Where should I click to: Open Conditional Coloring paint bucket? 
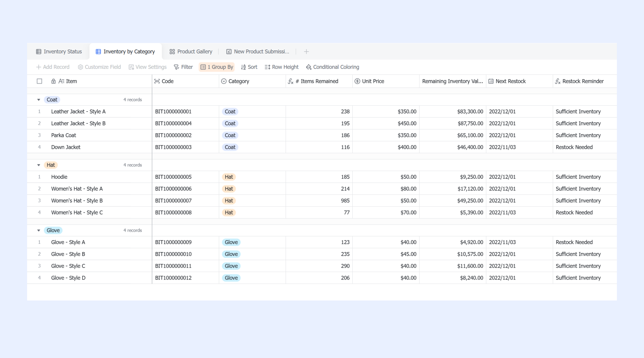[309, 67]
